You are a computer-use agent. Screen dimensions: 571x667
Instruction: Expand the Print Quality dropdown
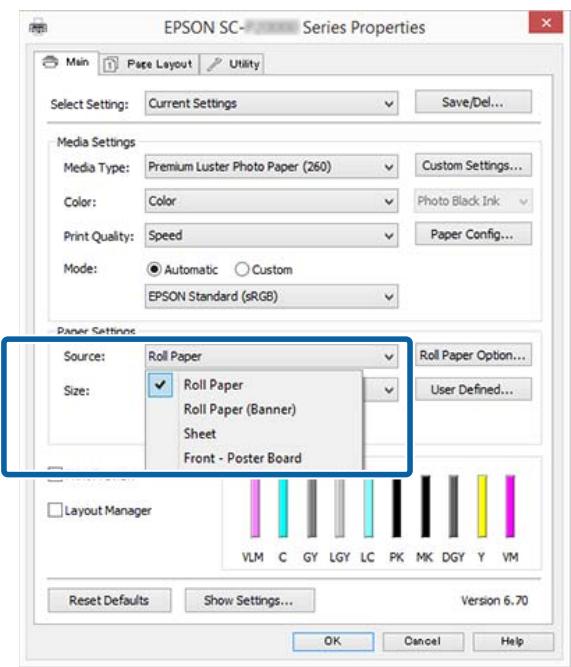tap(271, 235)
